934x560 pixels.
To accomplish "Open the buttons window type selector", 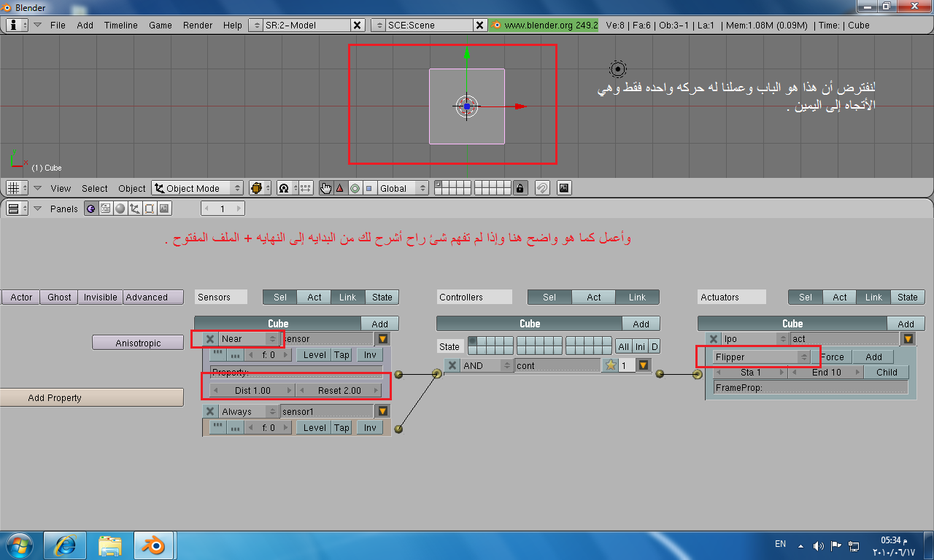I will coord(18,209).
